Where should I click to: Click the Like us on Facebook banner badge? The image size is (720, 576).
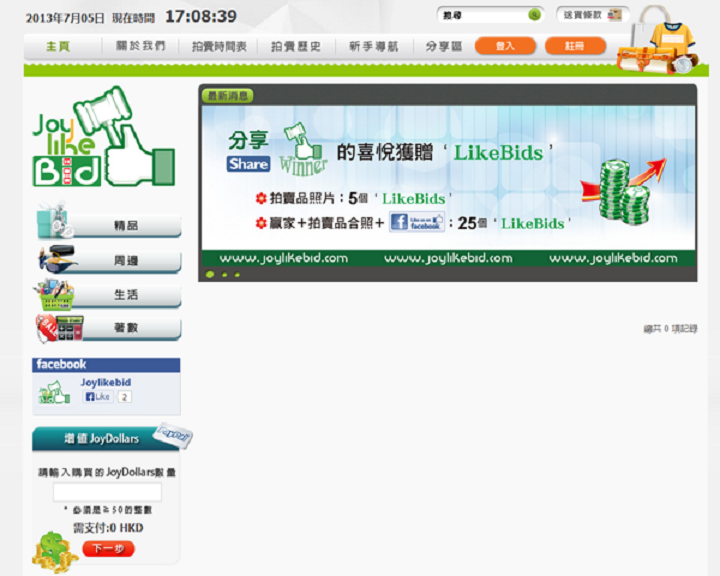coord(417,222)
